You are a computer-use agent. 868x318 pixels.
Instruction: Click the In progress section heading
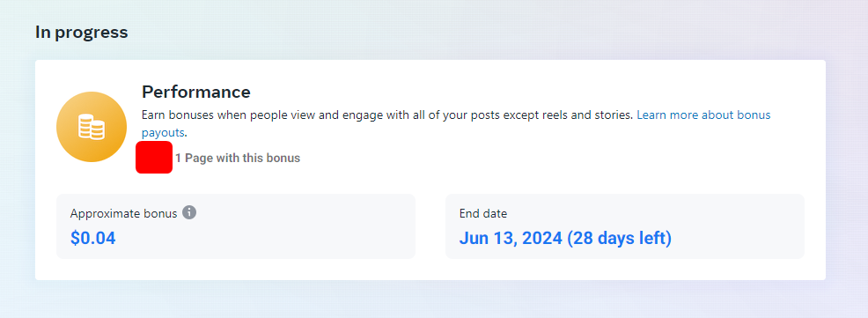pos(81,32)
